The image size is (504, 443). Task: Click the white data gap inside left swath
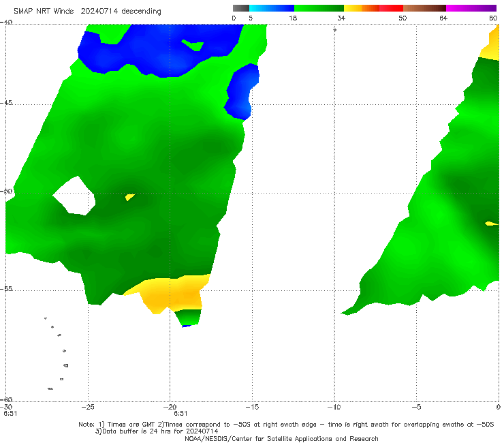[x=74, y=196]
